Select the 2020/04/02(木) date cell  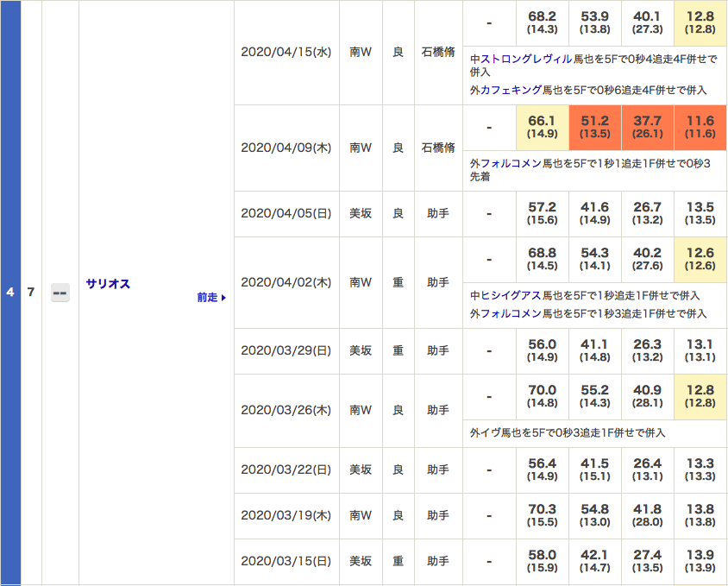tap(286, 282)
